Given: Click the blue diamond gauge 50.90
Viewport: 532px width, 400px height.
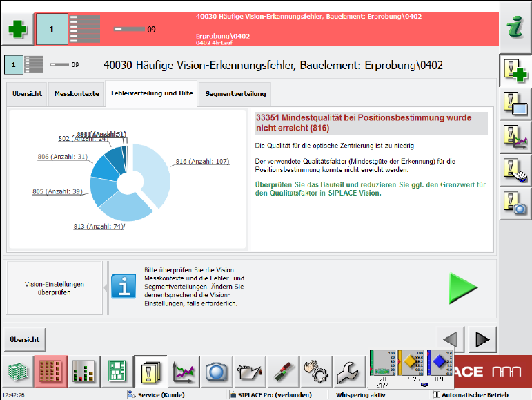Looking at the screenshot, I should 440,366.
